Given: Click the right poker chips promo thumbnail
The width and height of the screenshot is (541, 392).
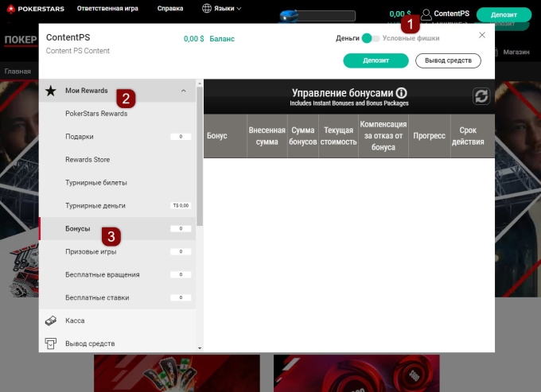Looking at the screenshot, I should 356,373.
